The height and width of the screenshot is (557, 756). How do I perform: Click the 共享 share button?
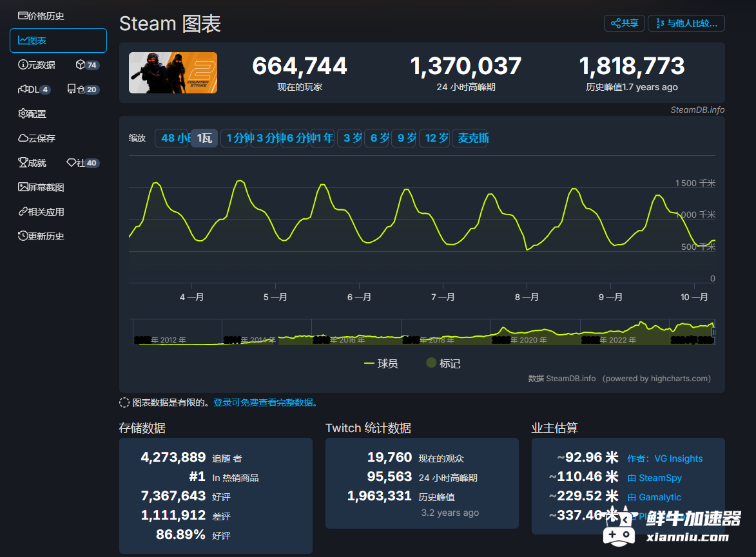point(625,23)
